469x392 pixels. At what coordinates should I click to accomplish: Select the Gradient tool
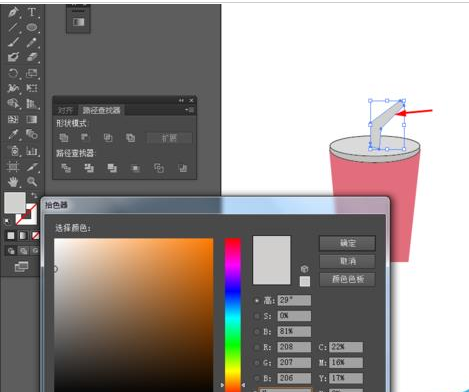click(32, 119)
